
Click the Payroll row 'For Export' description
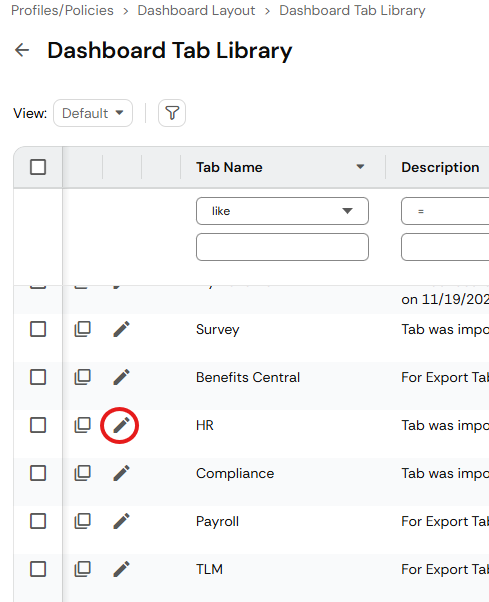click(x=445, y=521)
